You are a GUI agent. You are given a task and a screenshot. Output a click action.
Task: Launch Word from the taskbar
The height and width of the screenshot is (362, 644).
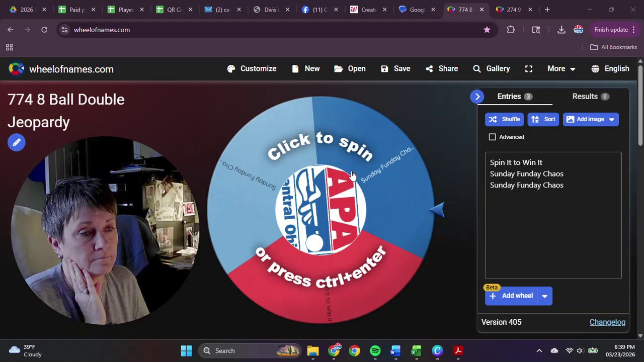coord(395,350)
